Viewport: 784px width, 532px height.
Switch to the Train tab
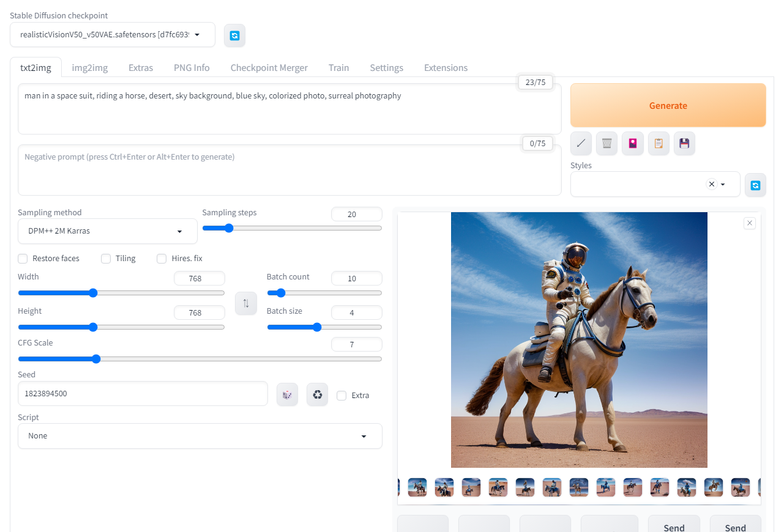(338, 68)
